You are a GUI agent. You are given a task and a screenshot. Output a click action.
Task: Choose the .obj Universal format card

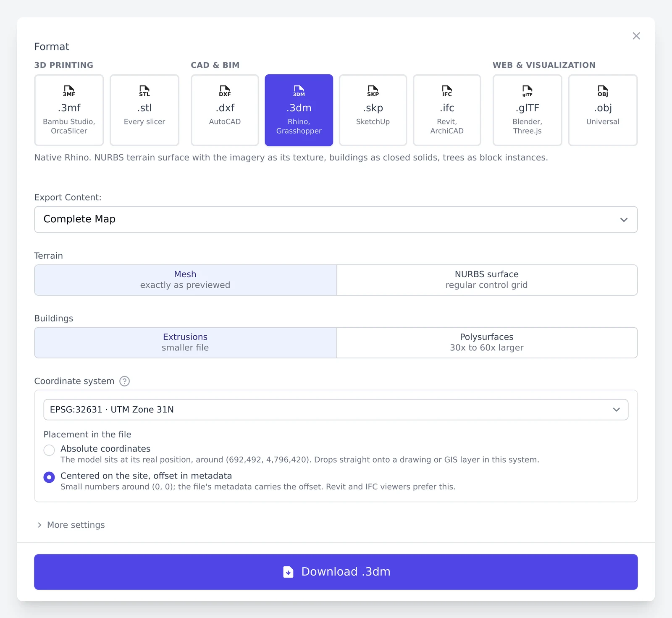(x=603, y=110)
